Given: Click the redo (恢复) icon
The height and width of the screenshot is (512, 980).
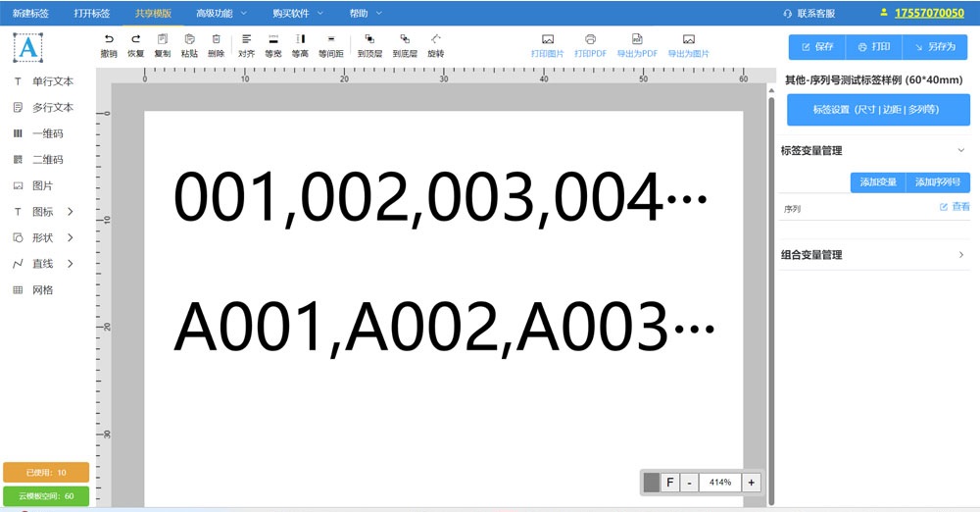Looking at the screenshot, I should [x=135, y=39].
